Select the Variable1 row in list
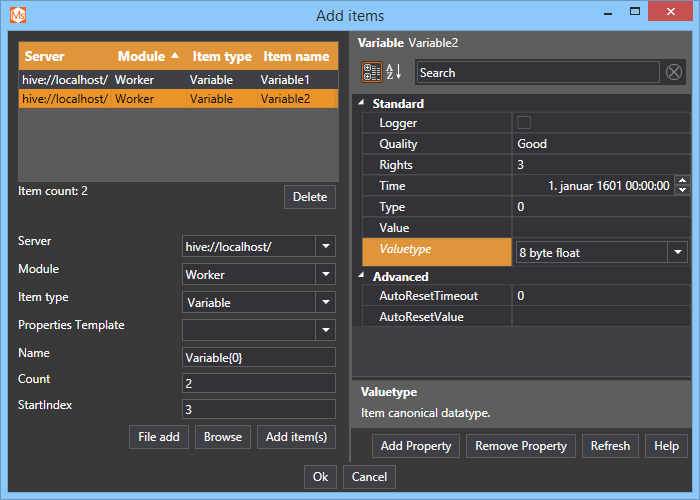 pyautogui.click(x=178, y=79)
